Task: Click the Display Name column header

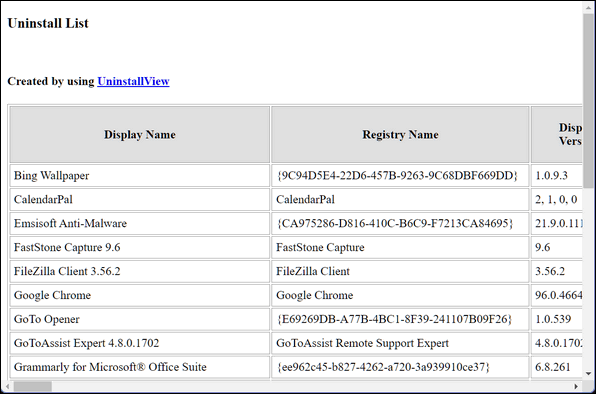Action: (x=140, y=134)
